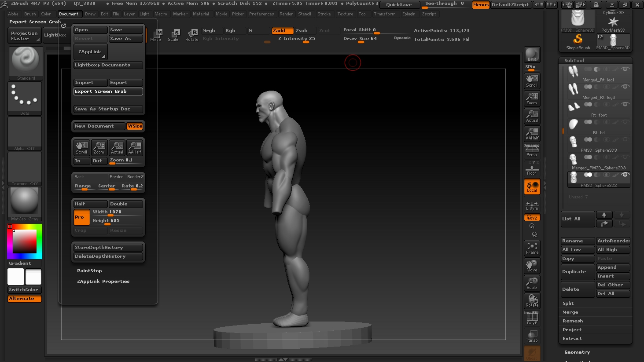The image size is (644, 362).
Task: Click the BPR render button
Action: (532, 55)
